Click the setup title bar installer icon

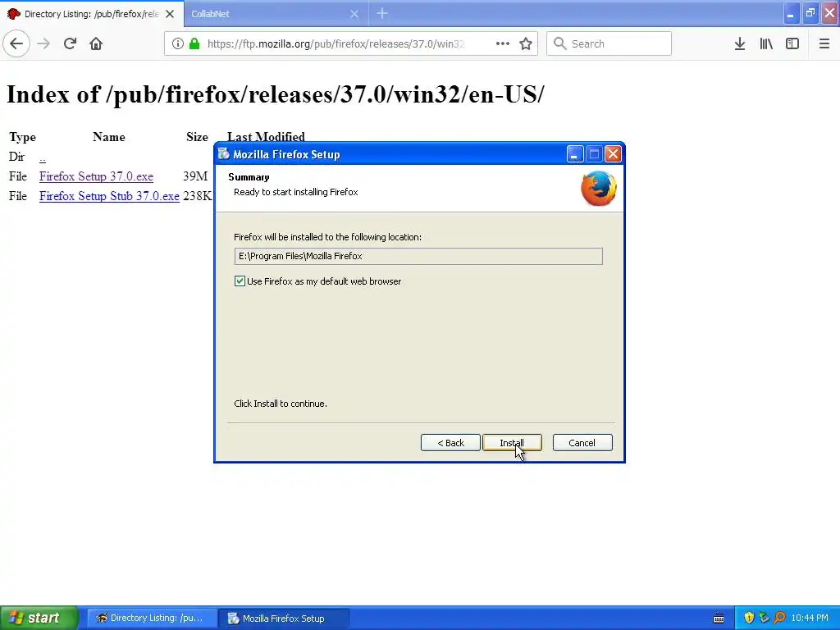pos(224,154)
